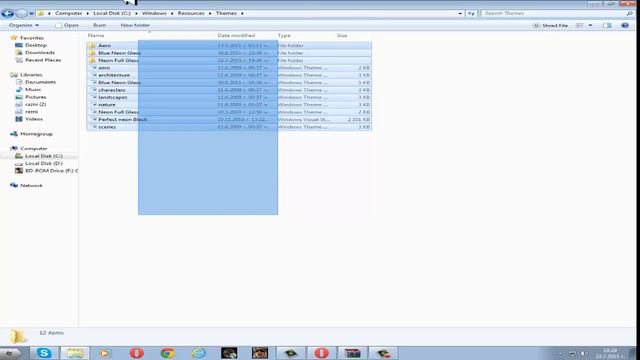Screen dimensions: 640x360
Task: Select the scenes theme file
Action: point(107,127)
